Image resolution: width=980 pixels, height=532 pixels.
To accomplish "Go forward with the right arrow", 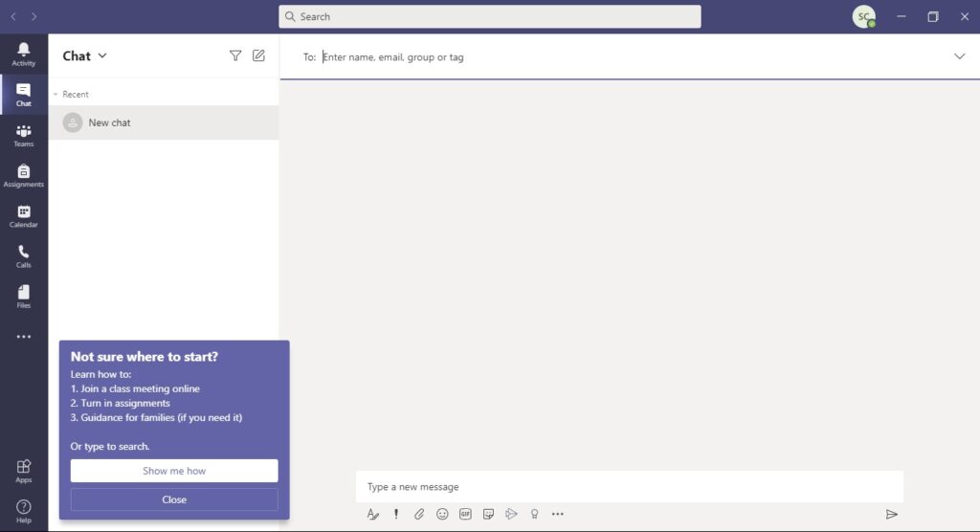I will (33, 17).
